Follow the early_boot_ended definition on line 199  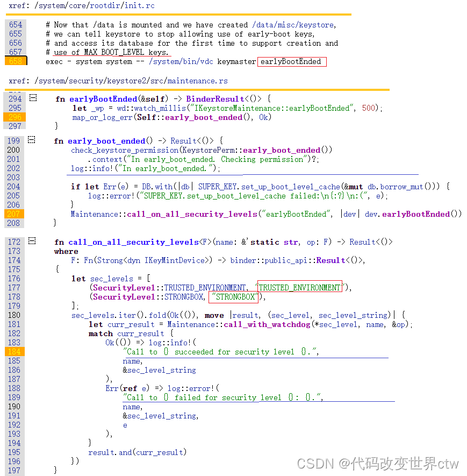click(x=106, y=141)
